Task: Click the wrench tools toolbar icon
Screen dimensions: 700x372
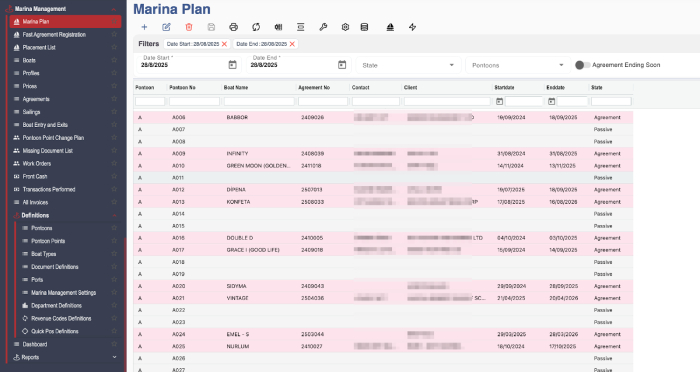Action: 323,27
